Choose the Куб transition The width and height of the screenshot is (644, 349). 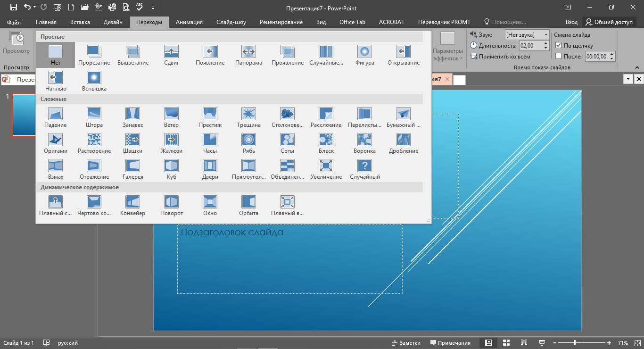[172, 169]
